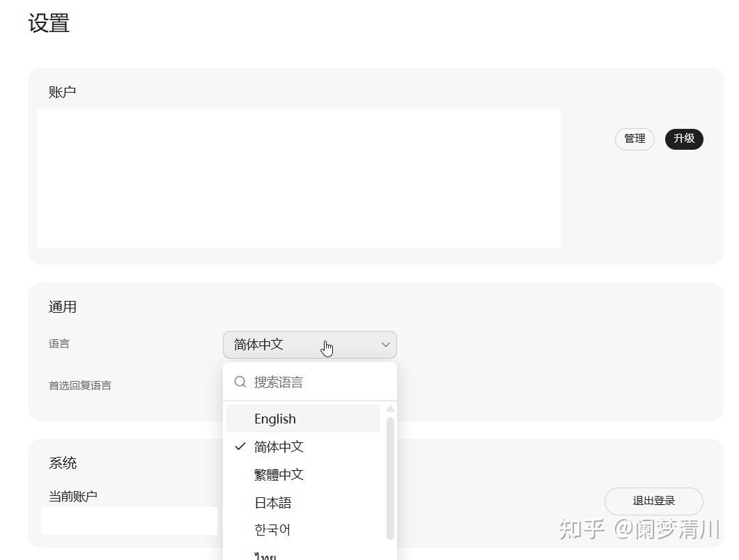This screenshot has height=560, width=739.
Task: Click the 通用 section heading
Action: click(x=63, y=306)
